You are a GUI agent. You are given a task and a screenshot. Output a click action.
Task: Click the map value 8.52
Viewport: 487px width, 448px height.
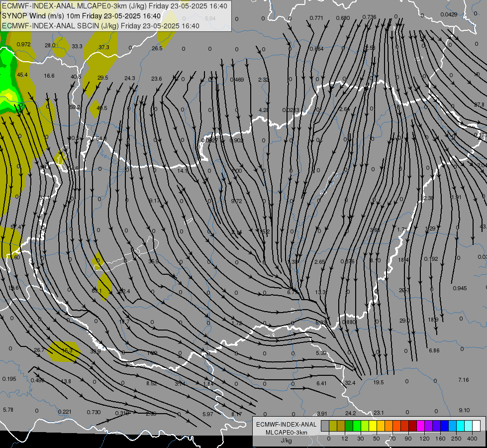152,383
